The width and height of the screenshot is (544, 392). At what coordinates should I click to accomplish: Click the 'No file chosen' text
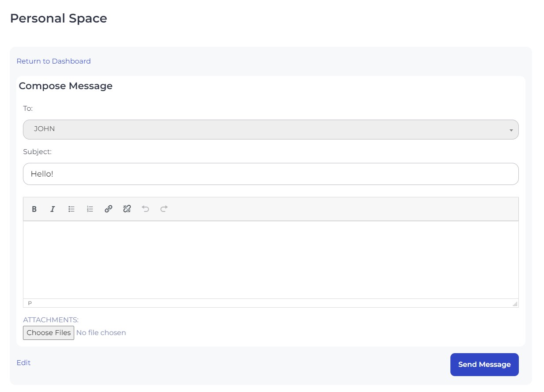click(x=101, y=333)
